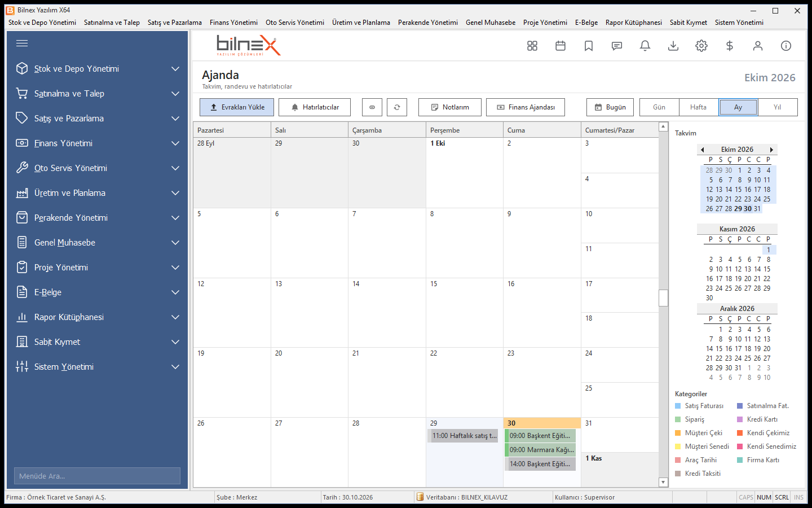The image size is (812, 508).
Task: Click the Kendi Çekimiz color swatch
Action: point(740,433)
